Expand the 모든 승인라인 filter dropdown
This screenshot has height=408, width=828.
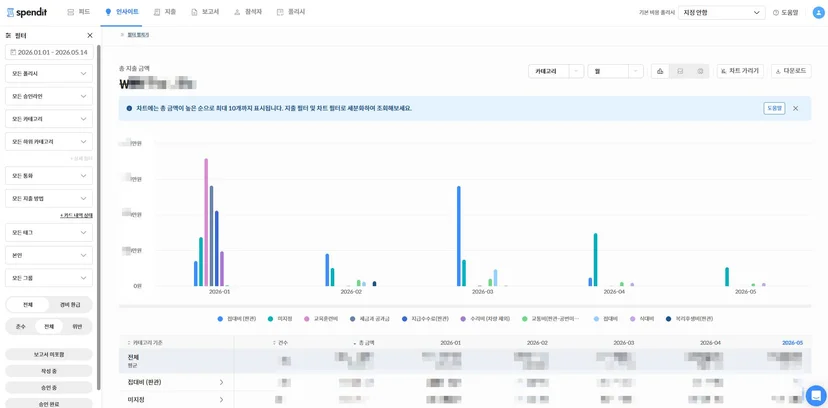pyautogui.click(x=49, y=96)
